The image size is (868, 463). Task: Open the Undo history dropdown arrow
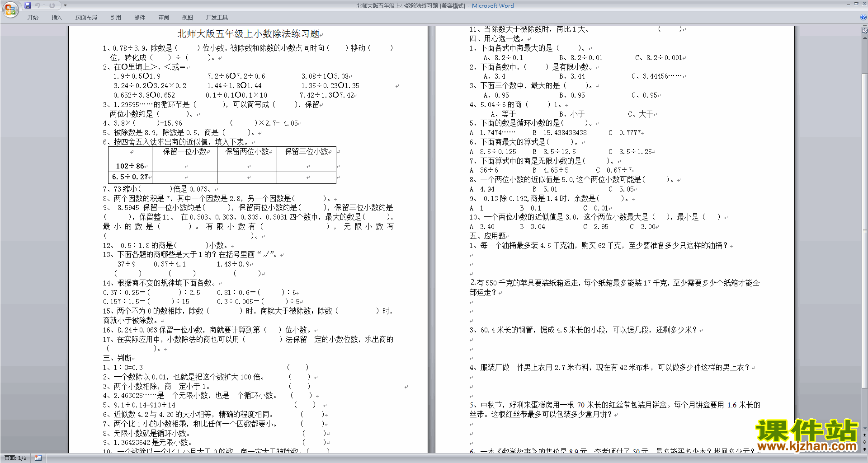coord(44,5)
